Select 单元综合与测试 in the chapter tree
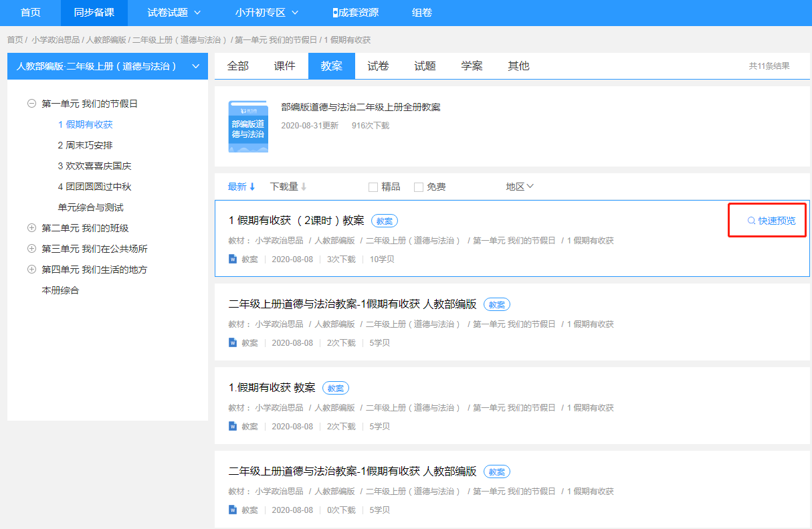 click(x=91, y=207)
